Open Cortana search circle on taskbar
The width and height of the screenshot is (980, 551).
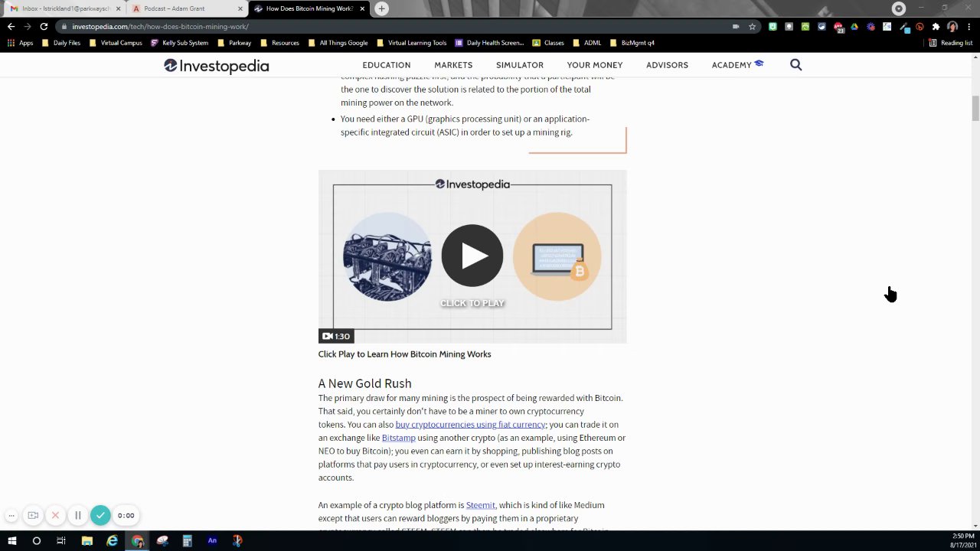36,540
